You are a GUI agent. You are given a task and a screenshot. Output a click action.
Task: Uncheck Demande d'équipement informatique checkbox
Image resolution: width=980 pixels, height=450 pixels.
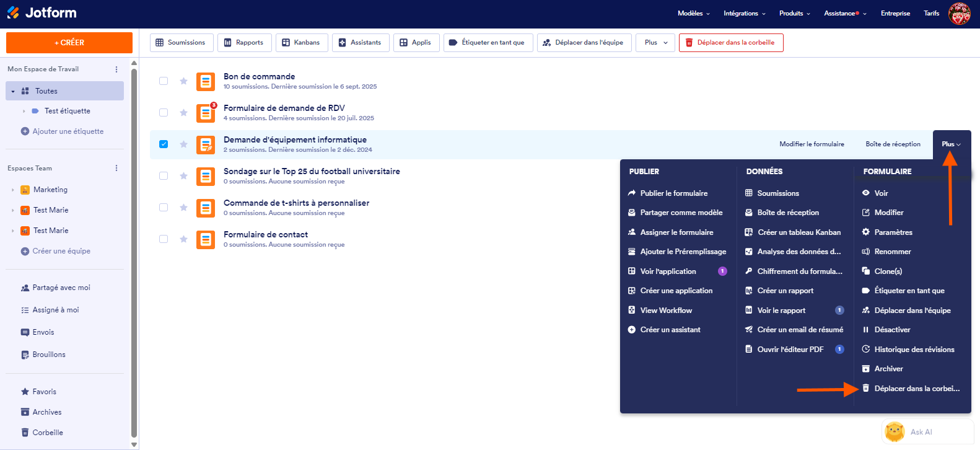coord(164,144)
